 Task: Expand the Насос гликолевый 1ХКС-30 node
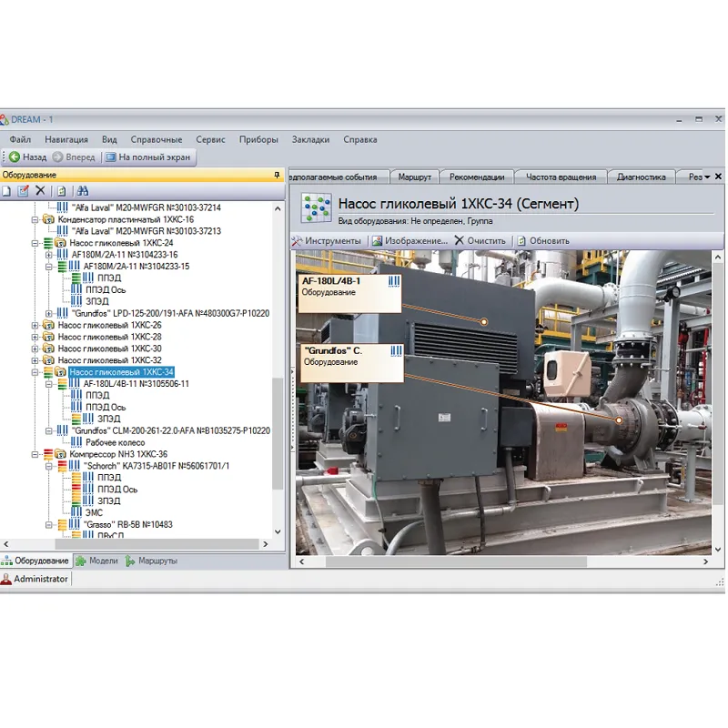(35, 349)
